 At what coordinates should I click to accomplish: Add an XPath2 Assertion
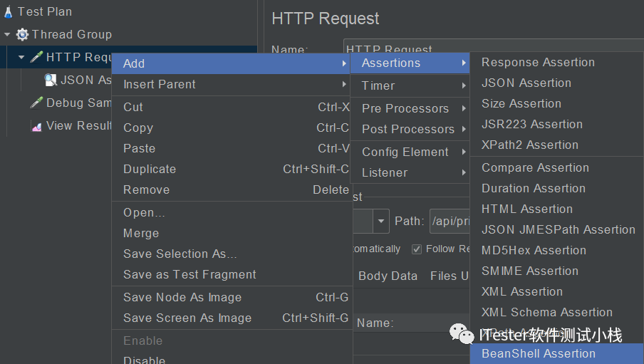556,145
